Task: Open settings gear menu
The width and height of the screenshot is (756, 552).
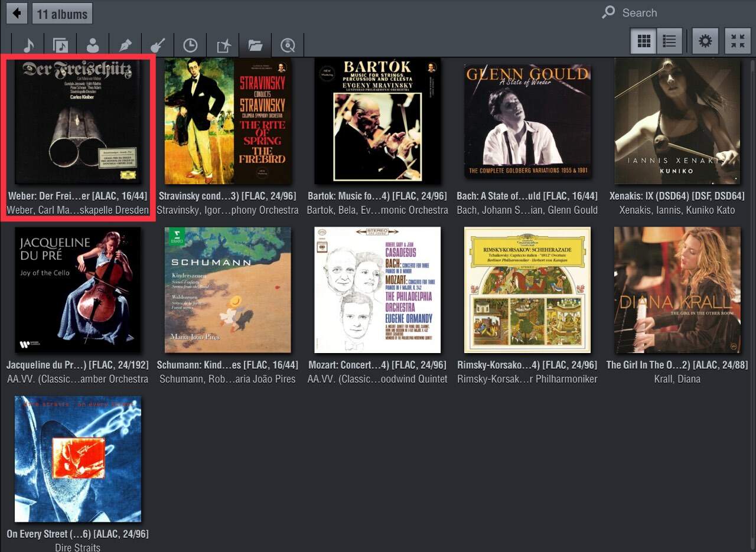Action: tap(705, 41)
